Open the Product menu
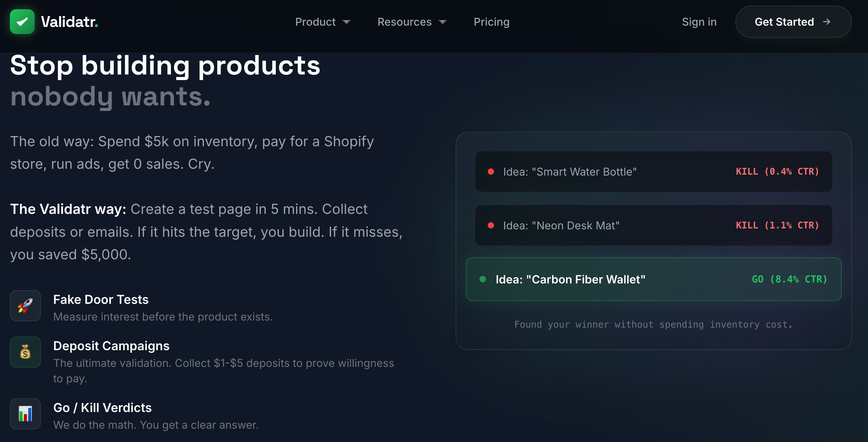 [315, 22]
